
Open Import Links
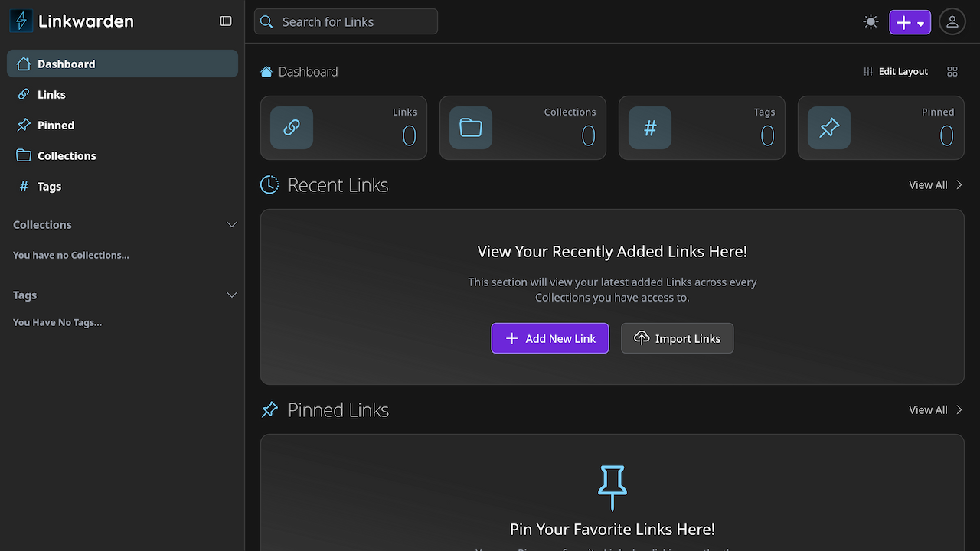(677, 338)
